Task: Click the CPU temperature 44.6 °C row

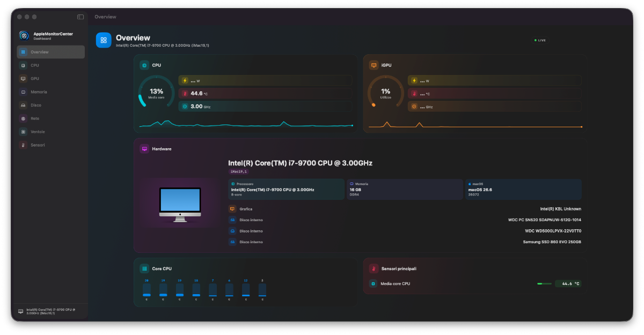Action: (x=265, y=93)
